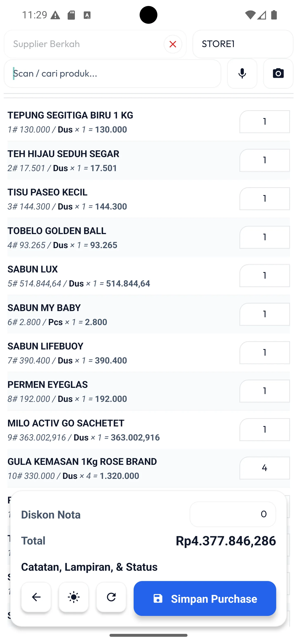Screen dimensions: 297x644
Task: Edit quantity for TEPUNG SEGITIGA BIRU 1 KG
Action: 264,122
